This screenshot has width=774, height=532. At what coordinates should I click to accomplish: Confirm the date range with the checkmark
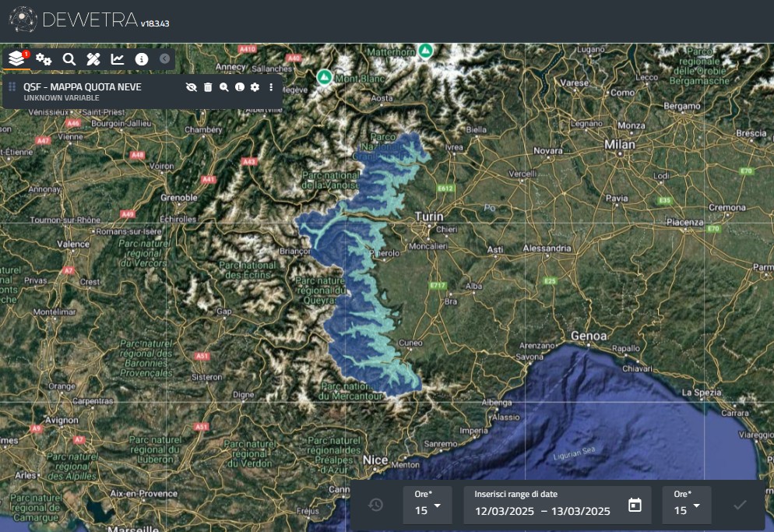click(740, 505)
